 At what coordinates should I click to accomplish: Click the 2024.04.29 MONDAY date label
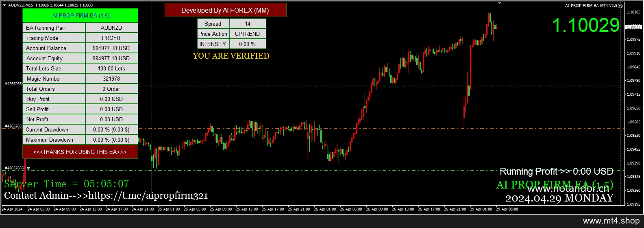559,198
